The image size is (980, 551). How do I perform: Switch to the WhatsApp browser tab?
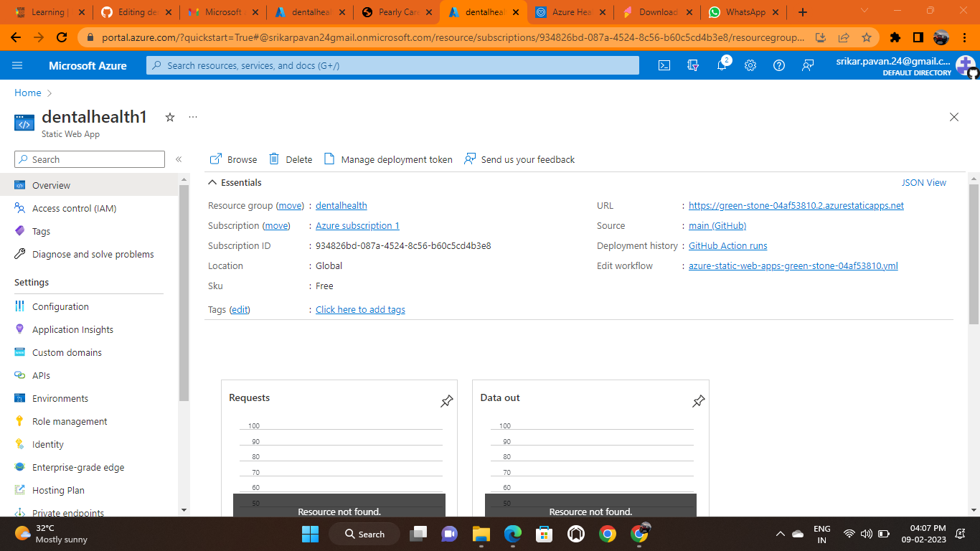point(745,12)
